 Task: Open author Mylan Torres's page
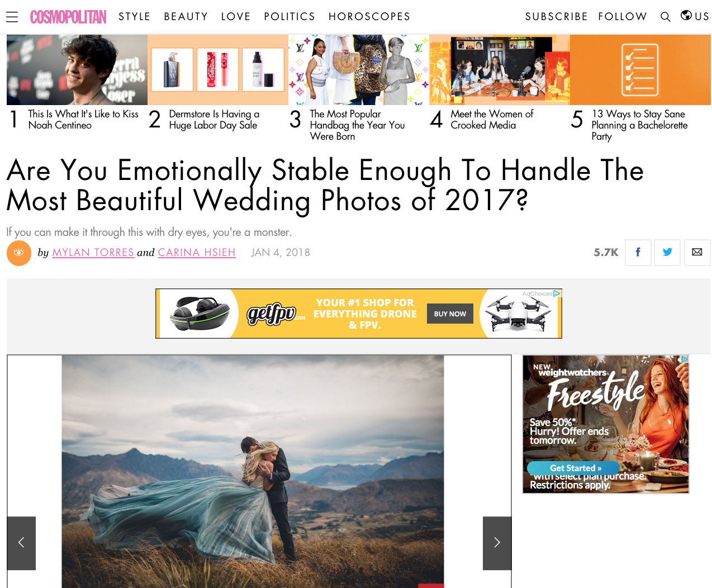coord(93,253)
